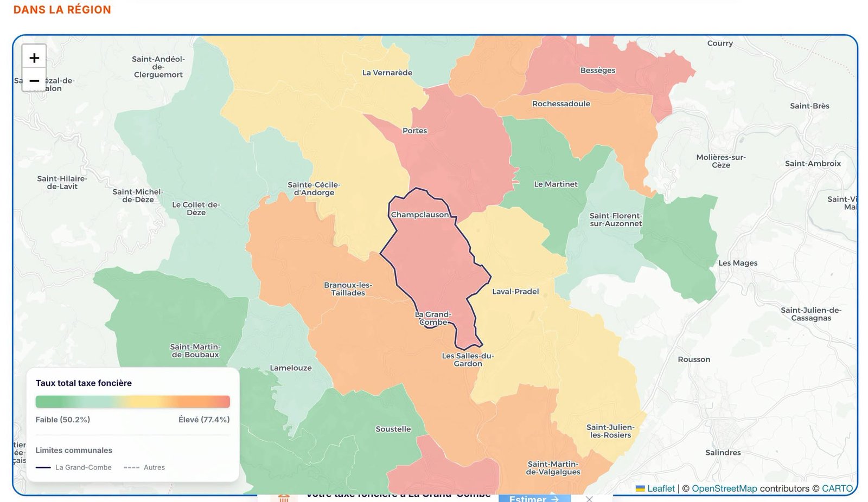The image size is (868, 502).
Task: Select the Lamelouze commune label
Action: tap(291, 368)
